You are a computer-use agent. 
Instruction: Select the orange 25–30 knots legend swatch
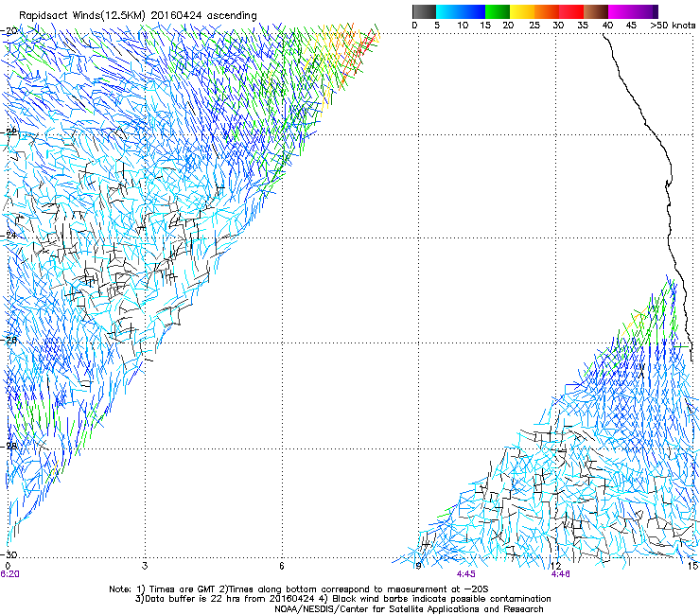pos(547,11)
